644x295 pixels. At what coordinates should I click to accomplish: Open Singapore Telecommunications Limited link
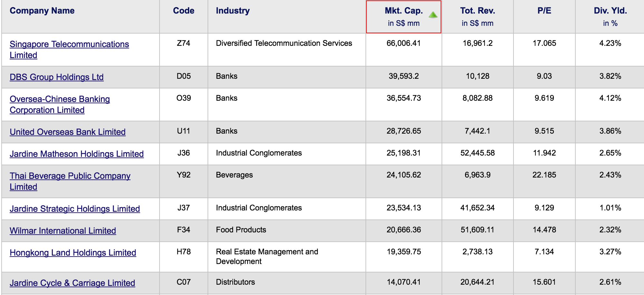(x=69, y=44)
